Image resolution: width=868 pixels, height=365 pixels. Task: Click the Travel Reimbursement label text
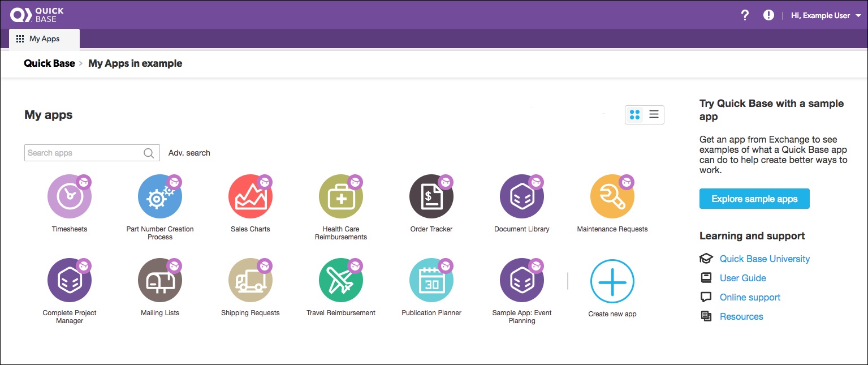pos(341,313)
